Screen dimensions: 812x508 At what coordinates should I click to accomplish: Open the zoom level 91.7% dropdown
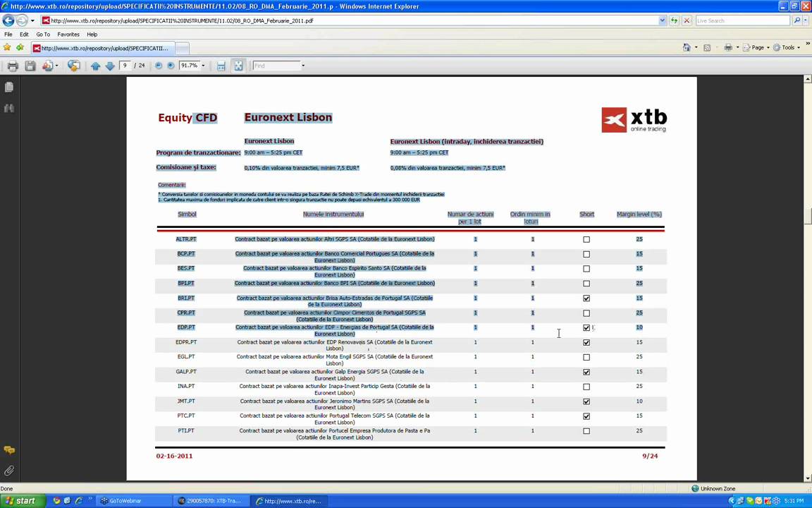203,66
